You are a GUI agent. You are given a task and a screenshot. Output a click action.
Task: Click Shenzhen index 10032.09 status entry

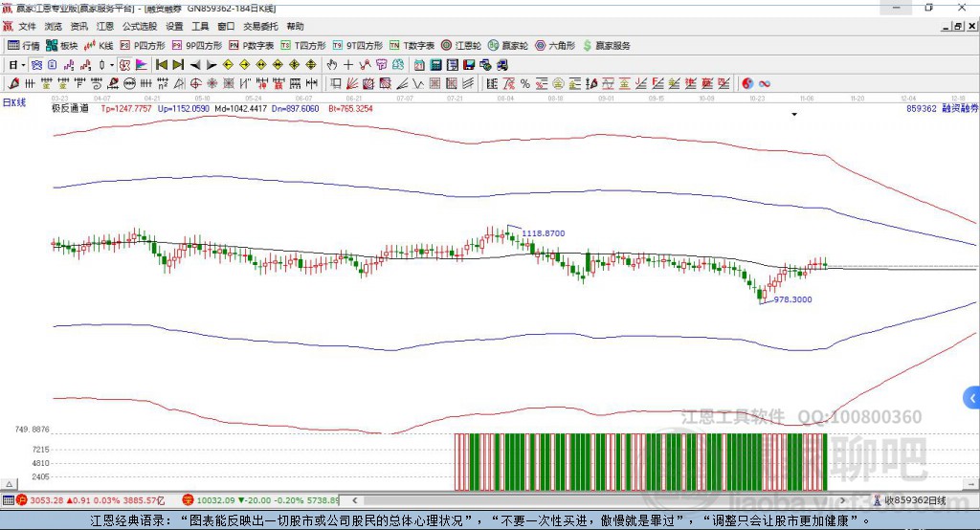coord(260,500)
